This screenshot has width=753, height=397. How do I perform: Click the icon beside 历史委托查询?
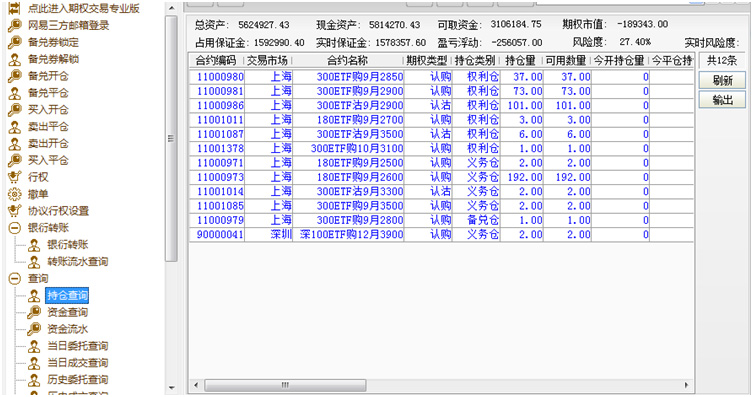[x=34, y=380]
